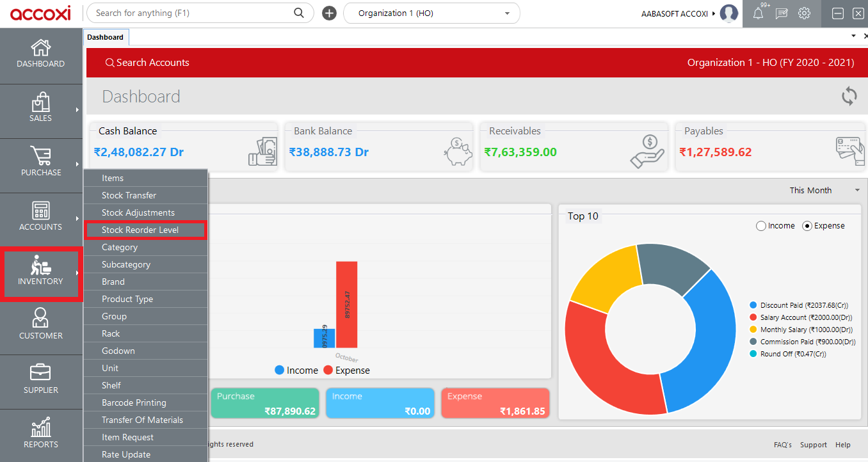Select the Reports chart icon
Screen dimensions: 868x462
click(x=40, y=430)
